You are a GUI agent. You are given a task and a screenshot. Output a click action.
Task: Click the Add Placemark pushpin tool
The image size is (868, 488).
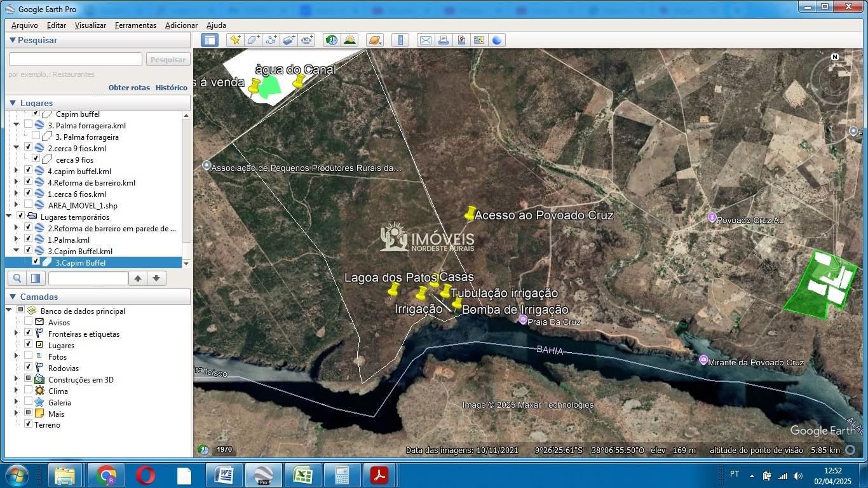pyautogui.click(x=235, y=40)
